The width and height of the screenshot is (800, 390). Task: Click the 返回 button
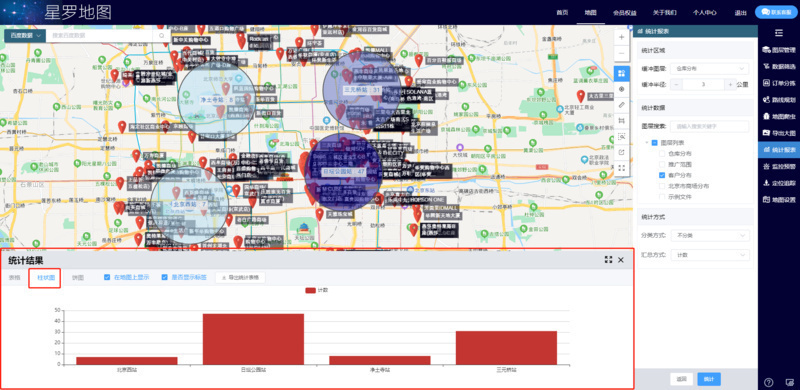coord(681,379)
